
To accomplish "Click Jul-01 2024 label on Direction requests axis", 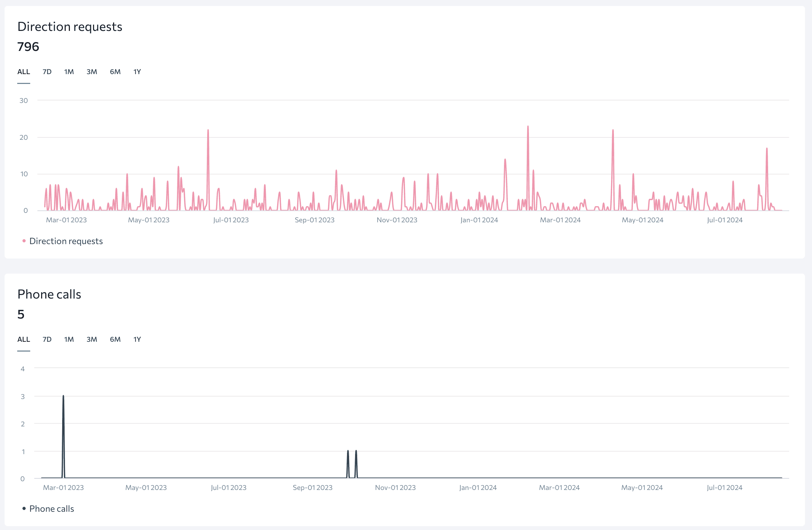I will (x=725, y=220).
